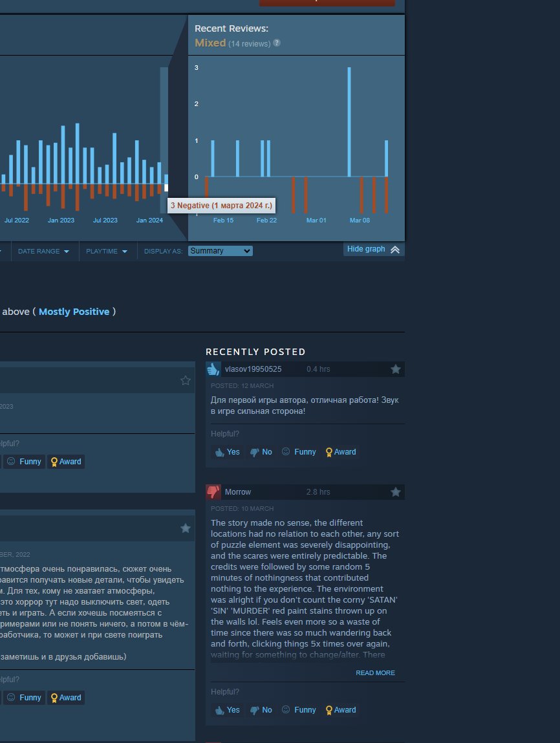This screenshot has height=743, width=560.
Task: Click the Funny smiley icon under vlasov19950525's review
Action: pyautogui.click(x=285, y=452)
